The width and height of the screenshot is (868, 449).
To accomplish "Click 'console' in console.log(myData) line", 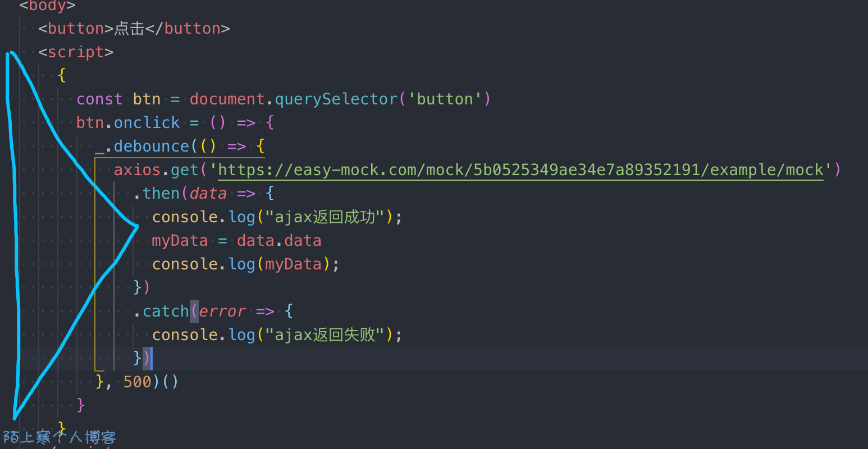I will click(x=185, y=264).
